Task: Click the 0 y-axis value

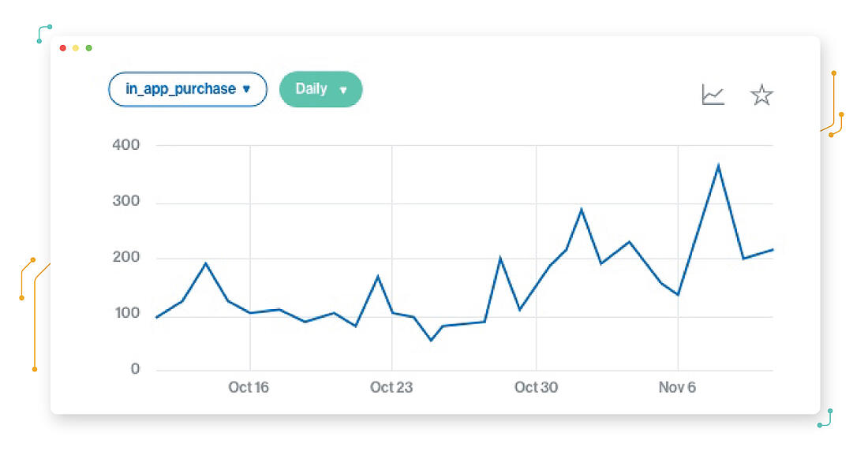Action: click(x=135, y=369)
